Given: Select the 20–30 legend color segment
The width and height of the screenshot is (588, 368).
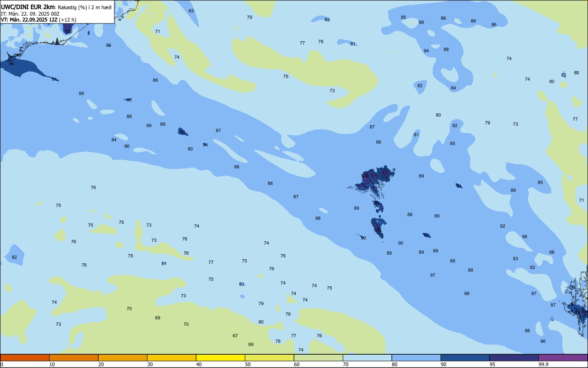Looking at the screenshot, I should [123, 357].
